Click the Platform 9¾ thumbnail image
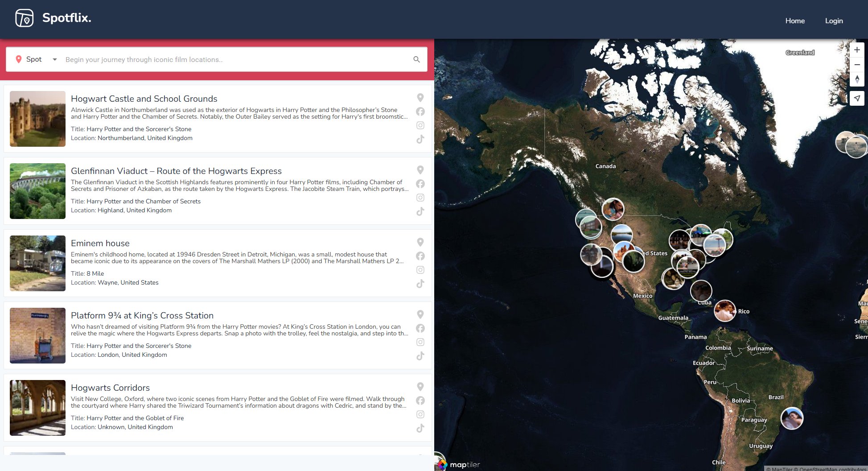Screen dimensions: 868x471 [x=37, y=335]
